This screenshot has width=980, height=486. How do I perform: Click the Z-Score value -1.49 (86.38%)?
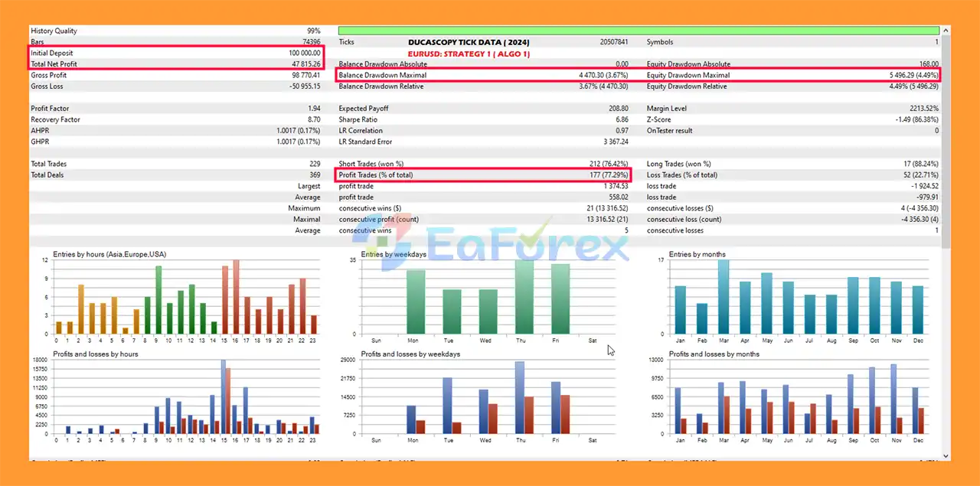pyautogui.click(x=916, y=119)
